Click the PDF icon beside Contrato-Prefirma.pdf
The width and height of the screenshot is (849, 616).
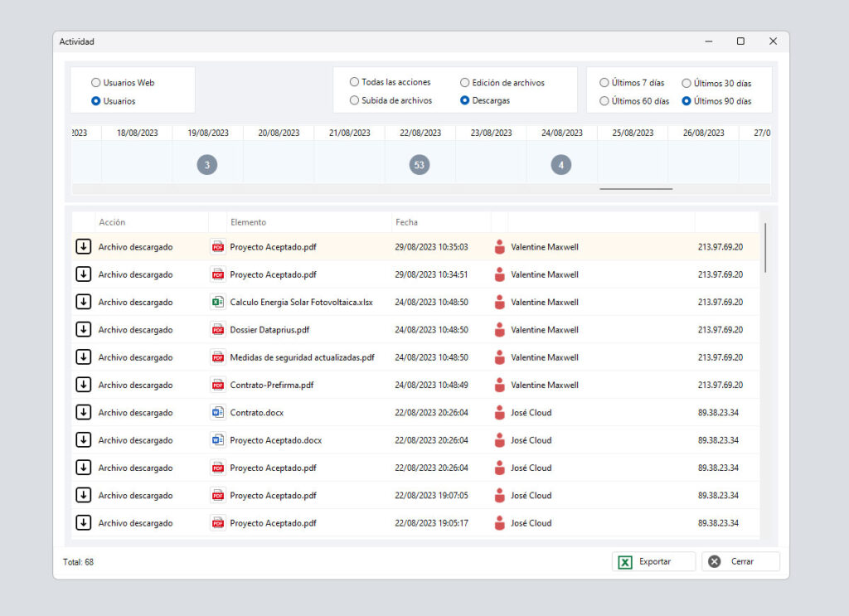pos(218,385)
